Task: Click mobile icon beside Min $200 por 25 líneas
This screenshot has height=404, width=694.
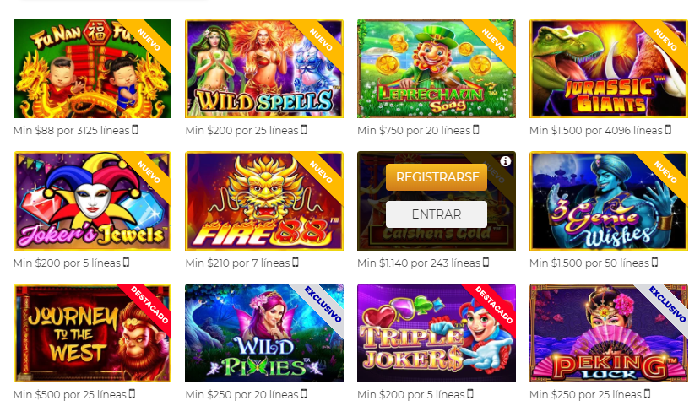Action: 304,130
